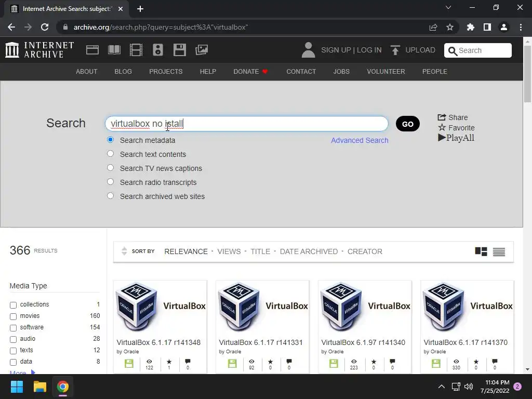Image resolution: width=532 pixels, height=399 pixels.
Task: Open the BLOG menu item
Action: pos(123,72)
